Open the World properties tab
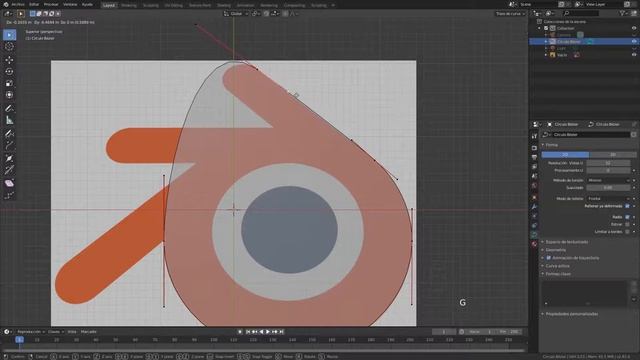The image size is (640, 360). click(534, 186)
